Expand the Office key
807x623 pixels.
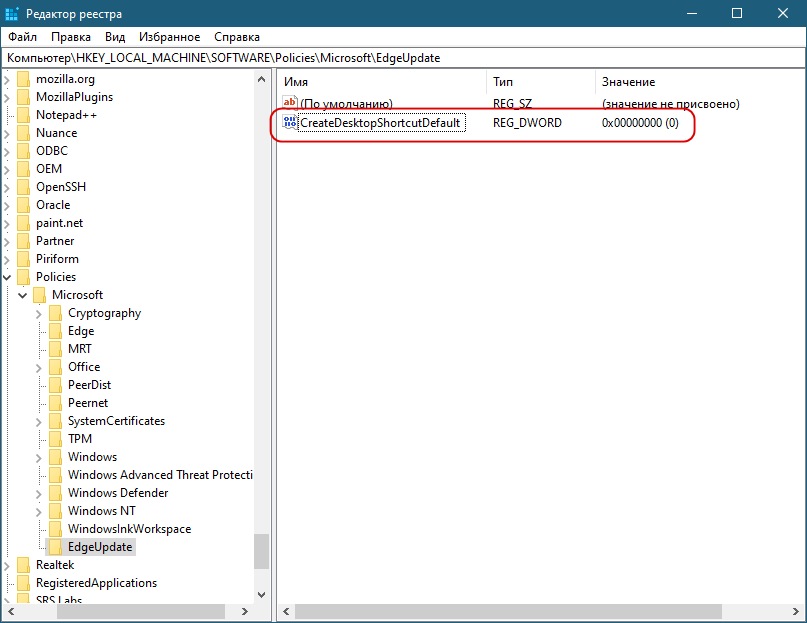click(x=39, y=368)
